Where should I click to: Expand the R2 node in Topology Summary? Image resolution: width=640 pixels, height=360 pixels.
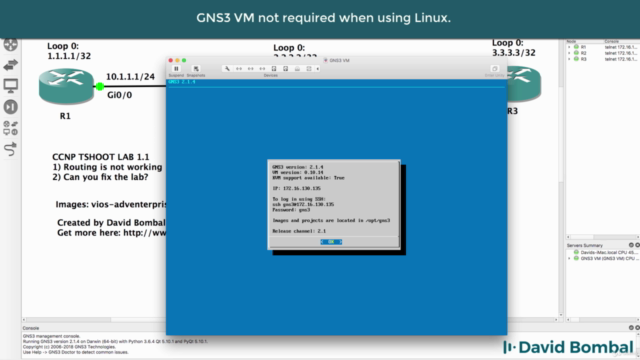(x=569, y=53)
